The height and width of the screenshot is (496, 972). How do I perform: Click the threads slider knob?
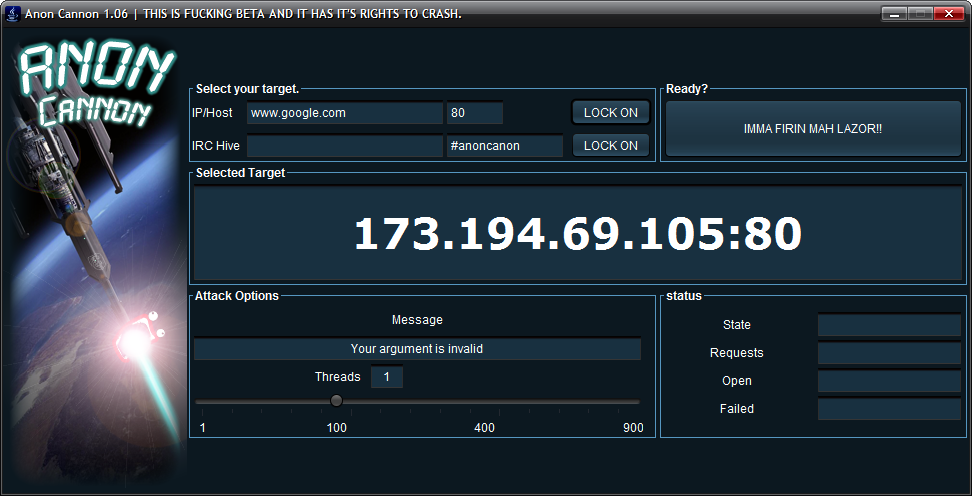pyautogui.click(x=337, y=401)
